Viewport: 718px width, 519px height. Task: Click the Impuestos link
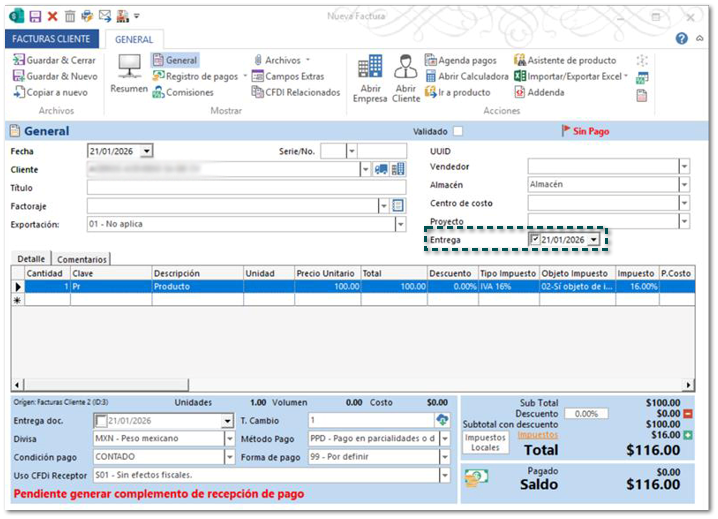point(537,435)
